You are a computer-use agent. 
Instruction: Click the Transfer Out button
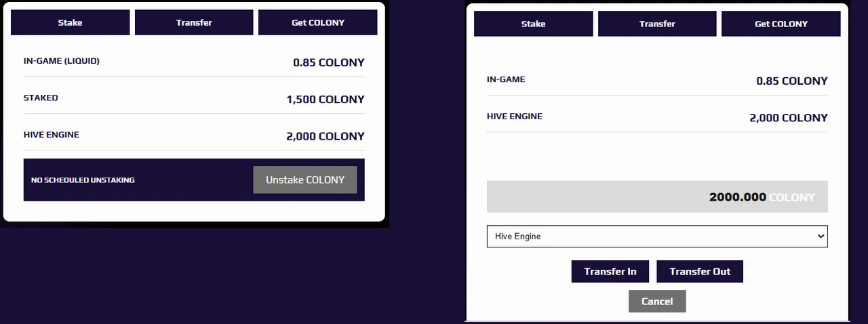700,271
